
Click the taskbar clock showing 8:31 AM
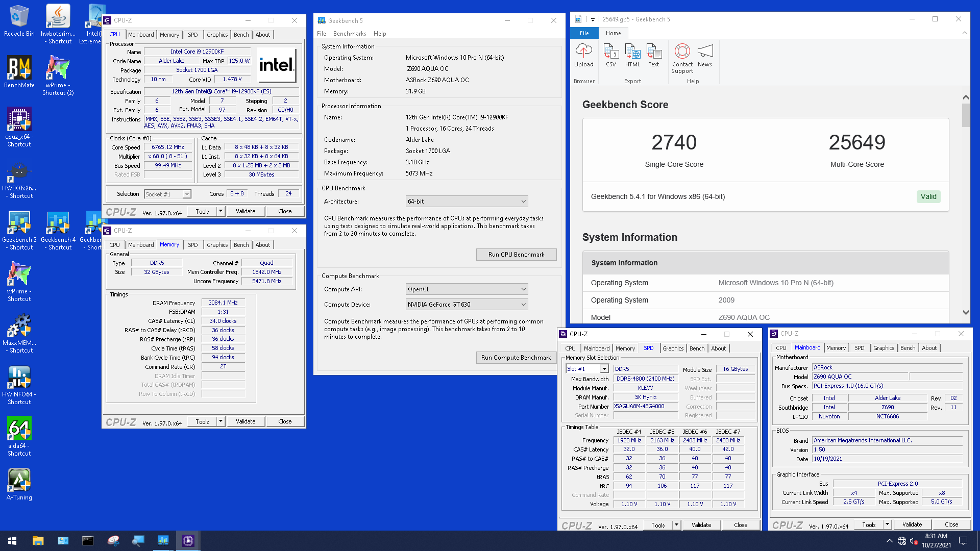click(936, 541)
